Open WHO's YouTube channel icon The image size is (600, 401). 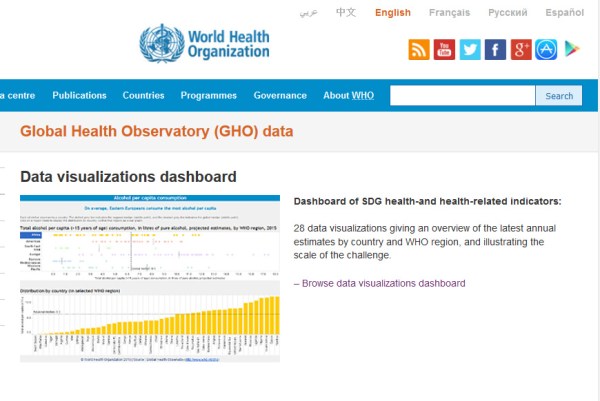(445, 49)
